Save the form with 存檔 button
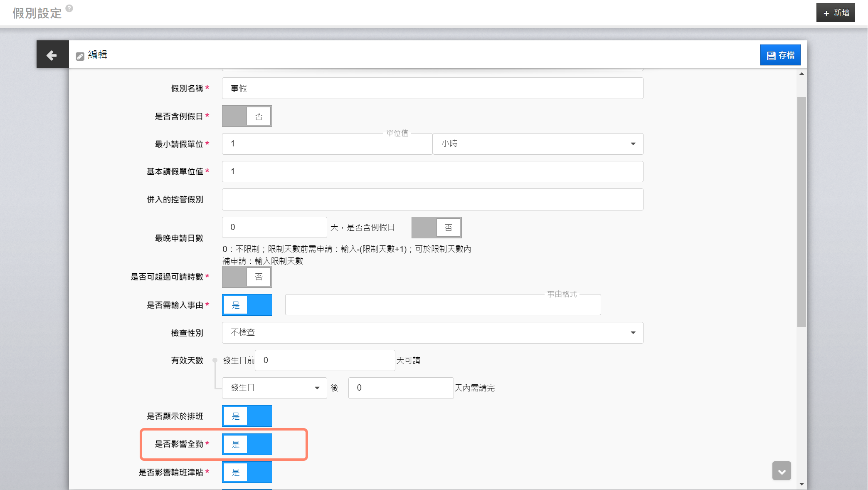The height and width of the screenshot is (490, 868). 780,55
